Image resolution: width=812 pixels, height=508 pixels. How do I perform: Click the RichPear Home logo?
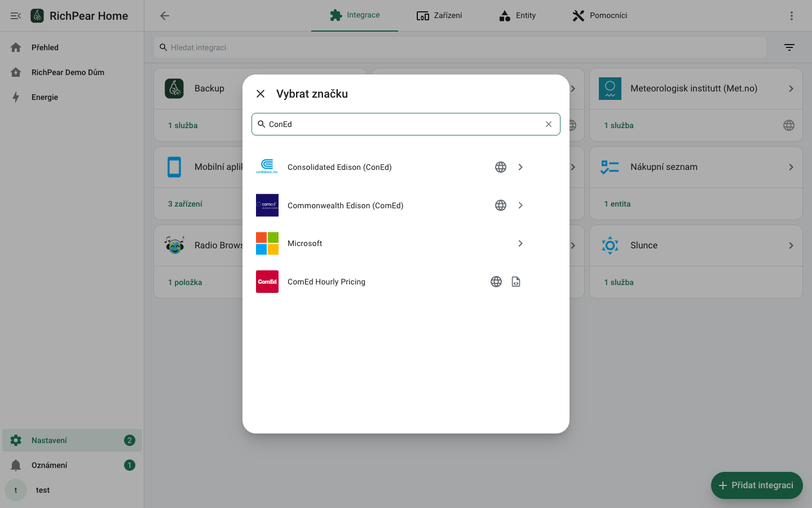[x=37, y=16]
